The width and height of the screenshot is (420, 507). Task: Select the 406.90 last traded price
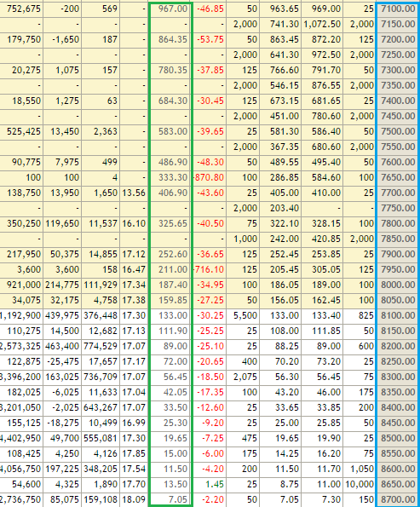coord(170,193)
